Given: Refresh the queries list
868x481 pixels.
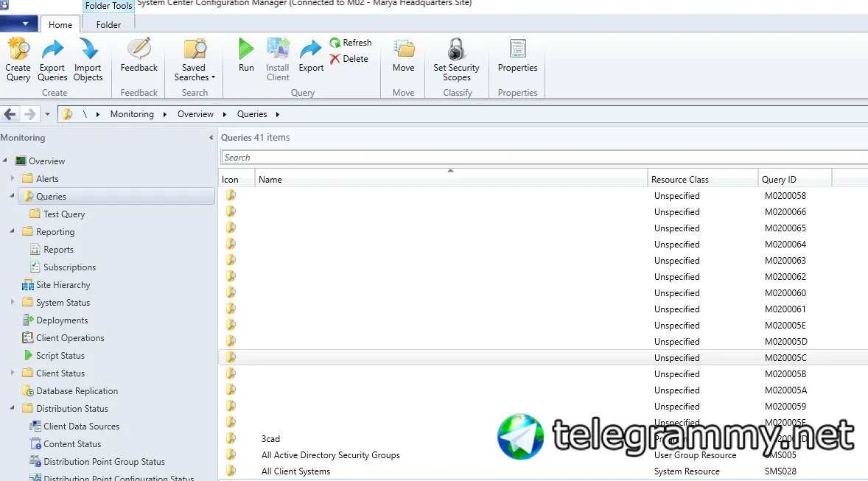Looking at the screenshot, I should point(351,43).
